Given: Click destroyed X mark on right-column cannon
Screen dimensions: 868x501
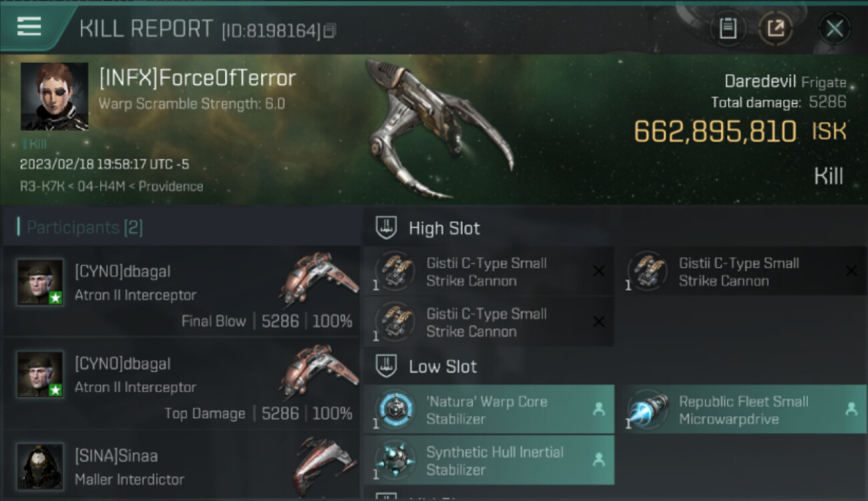Looking at the screenshot, I should (x=851, y=271).
